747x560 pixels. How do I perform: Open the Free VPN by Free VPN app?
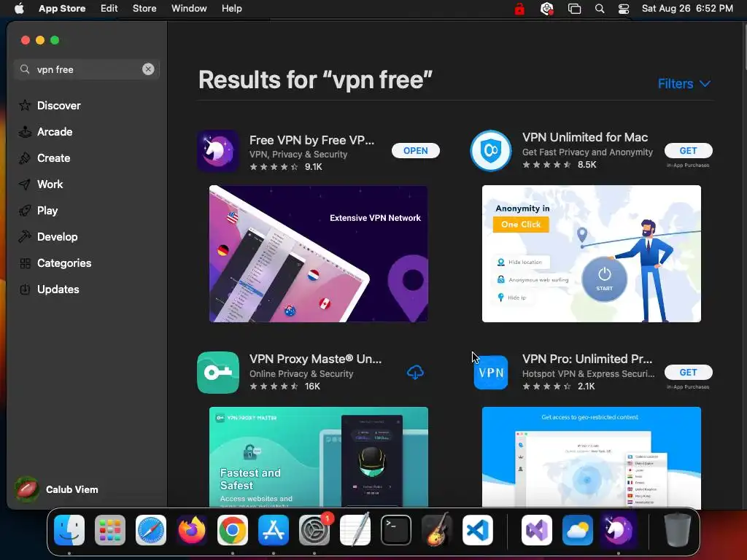[x=415, y=150]
